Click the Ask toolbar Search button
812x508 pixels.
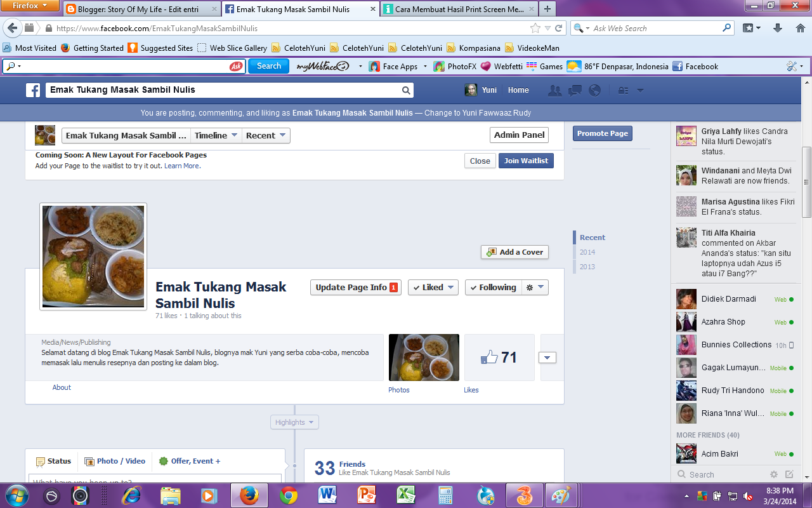(268, 66)
